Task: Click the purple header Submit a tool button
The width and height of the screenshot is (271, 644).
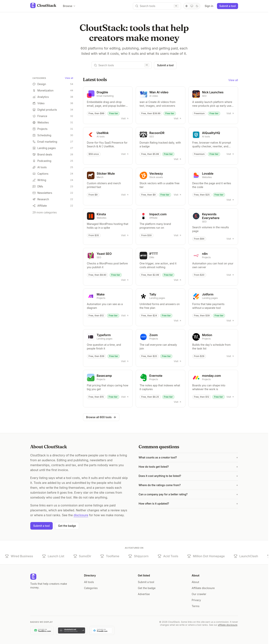Action: click(x=229, y=6)
